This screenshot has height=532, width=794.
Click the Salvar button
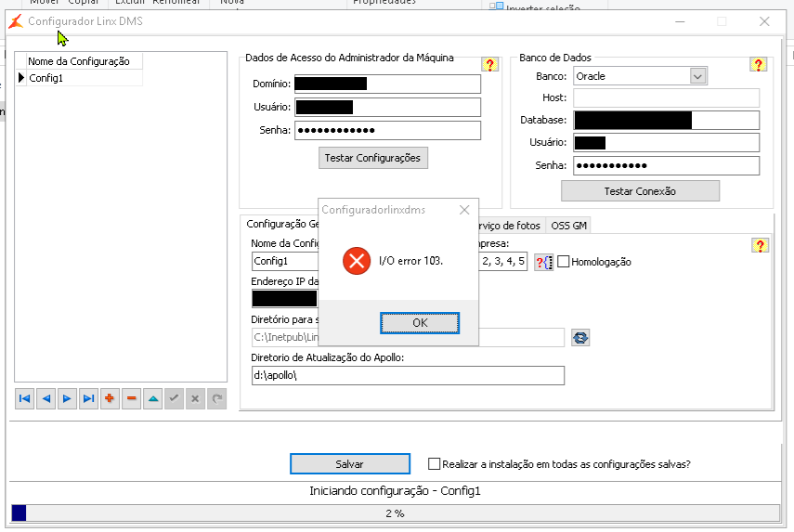coord(350,463)
